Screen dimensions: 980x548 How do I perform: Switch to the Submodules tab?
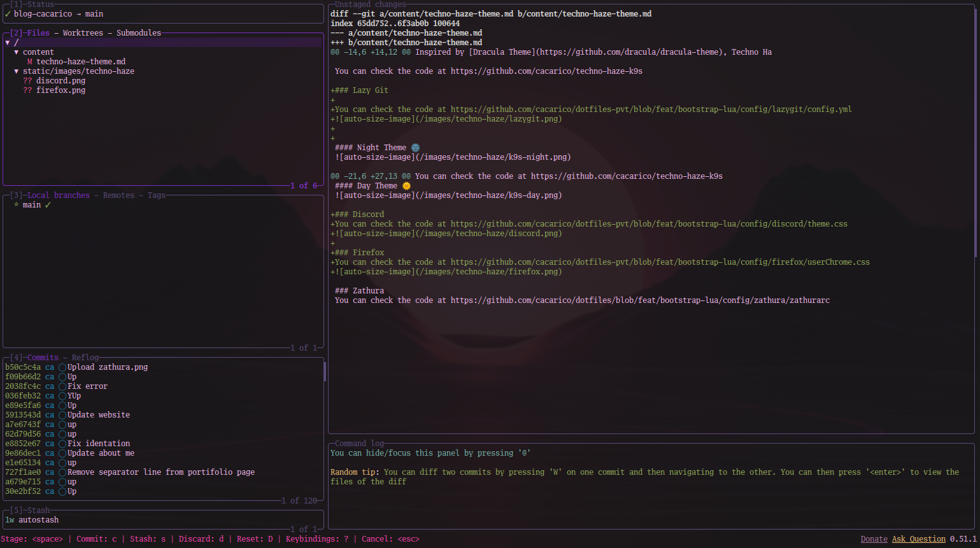pos(139,33)
